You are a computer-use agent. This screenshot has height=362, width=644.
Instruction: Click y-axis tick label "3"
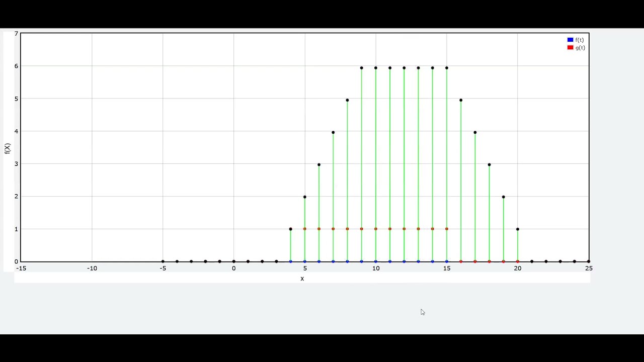pyautogui.click(x=16, y=164)
